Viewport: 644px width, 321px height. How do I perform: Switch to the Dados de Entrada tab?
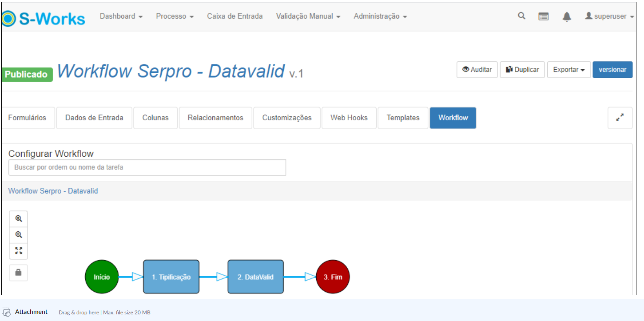click(x=94, y=118)
